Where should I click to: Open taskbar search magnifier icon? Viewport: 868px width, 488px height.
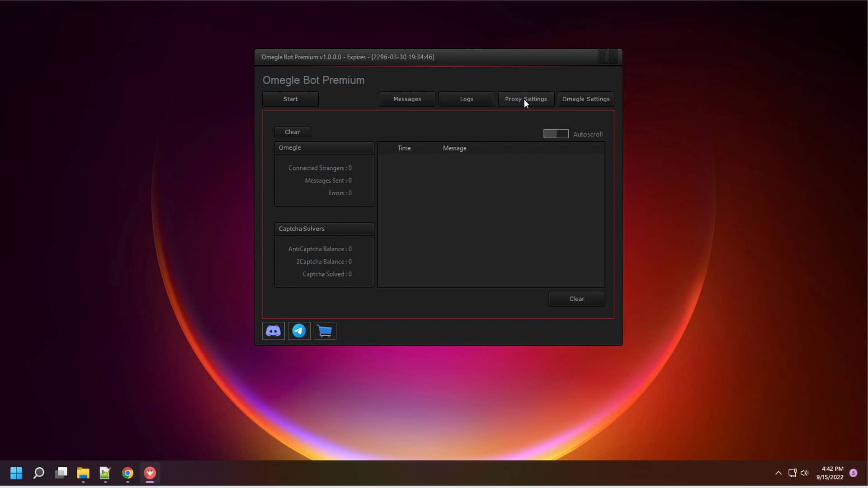click(x=39, y=473)
